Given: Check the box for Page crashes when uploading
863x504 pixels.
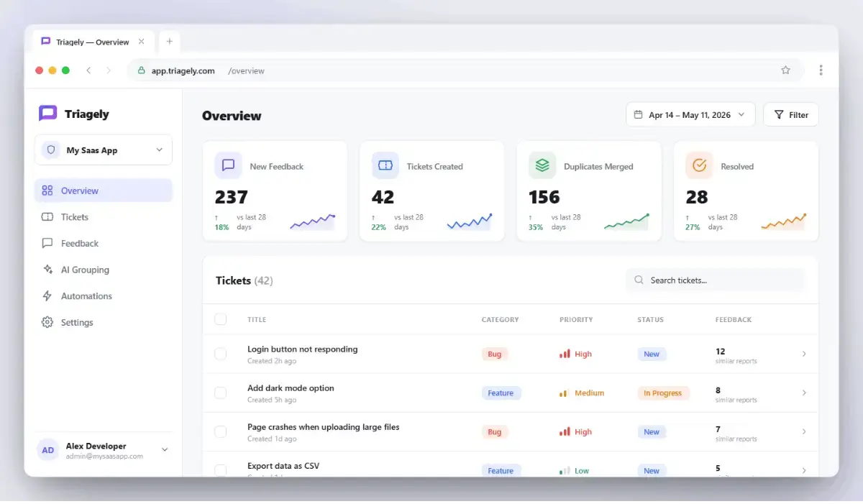Looking at the screenshot, I should (221, 431).
